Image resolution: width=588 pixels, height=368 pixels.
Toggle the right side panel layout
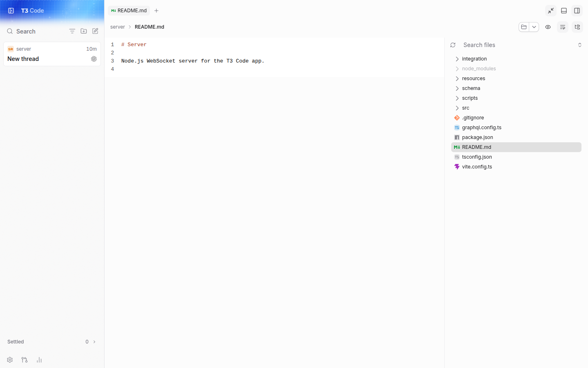(577, 11)
